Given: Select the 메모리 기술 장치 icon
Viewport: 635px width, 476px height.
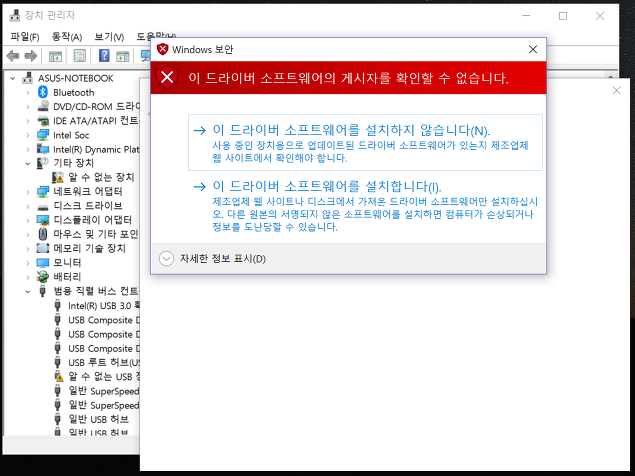Looking at the screenshot, I should (x=43, y=248).
